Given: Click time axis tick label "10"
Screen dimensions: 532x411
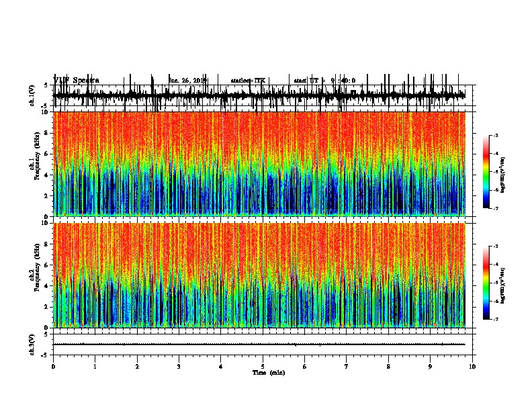Looking at the screenshot, I should click(472, 367).
